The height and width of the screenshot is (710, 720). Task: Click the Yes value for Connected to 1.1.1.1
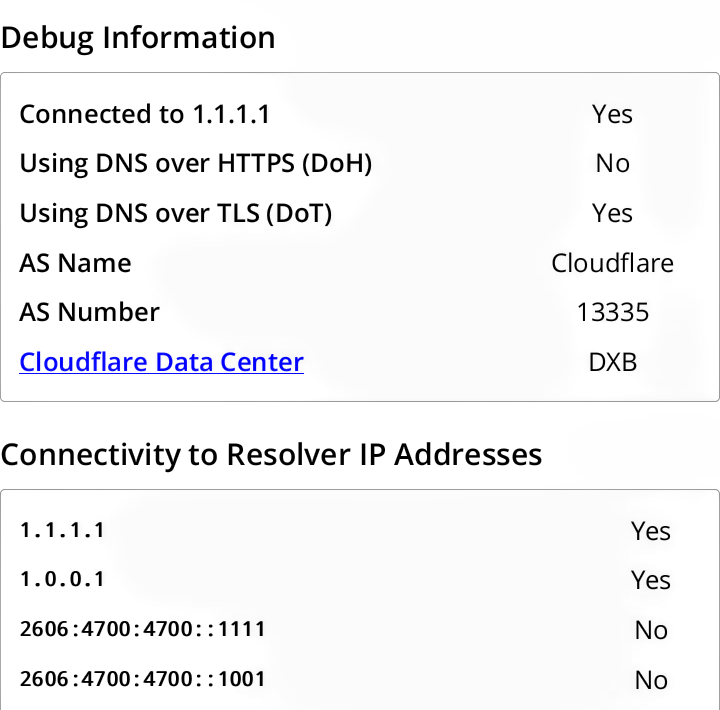612,114
